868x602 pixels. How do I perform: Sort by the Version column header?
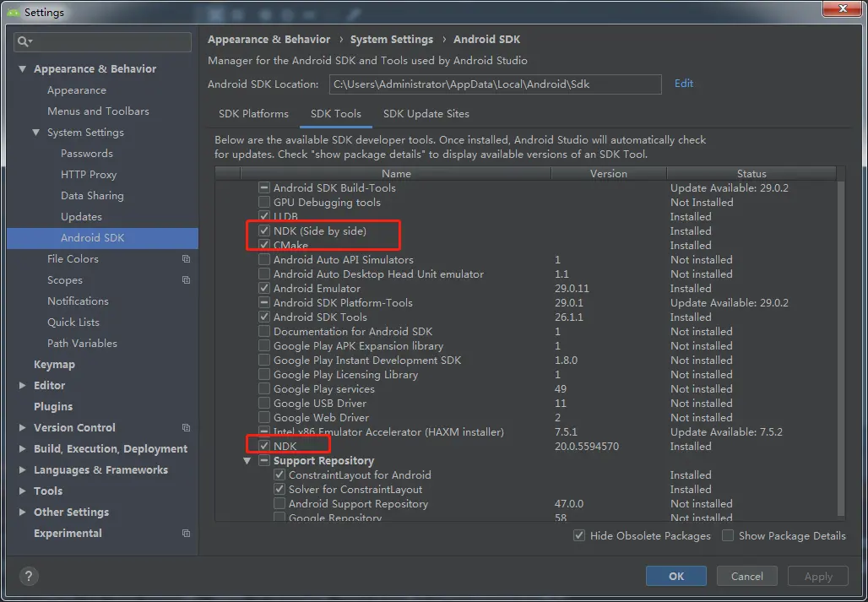[609, 174]
